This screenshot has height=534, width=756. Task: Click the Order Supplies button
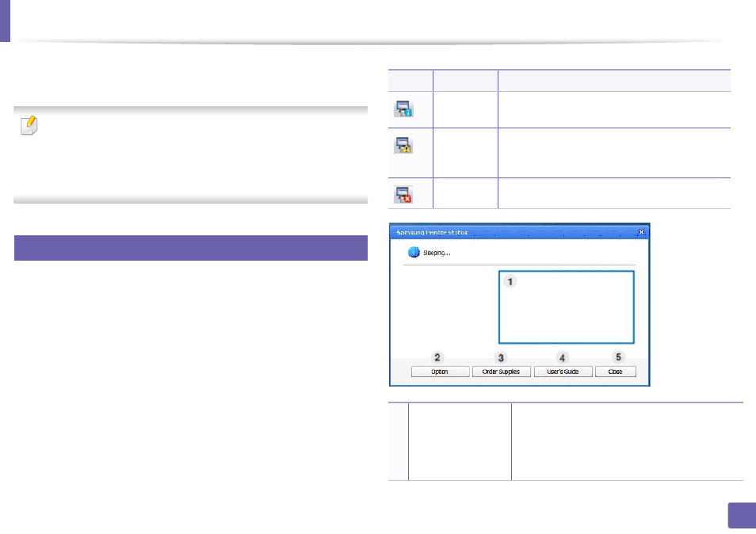(502, 372)
